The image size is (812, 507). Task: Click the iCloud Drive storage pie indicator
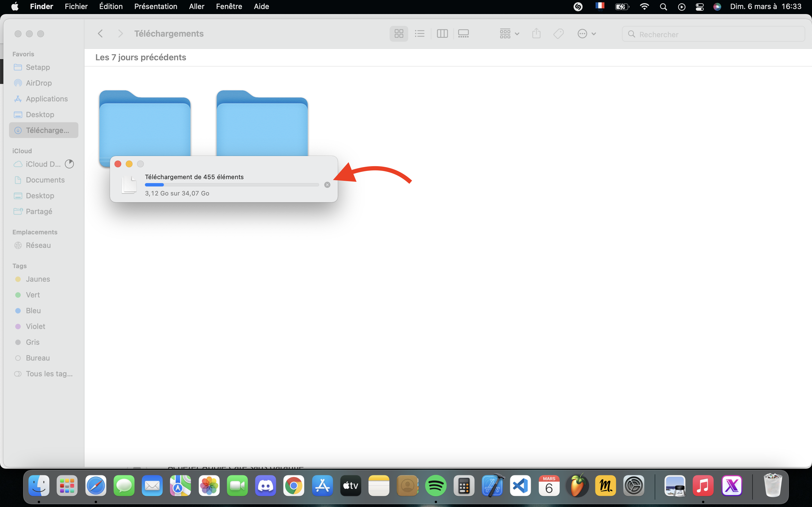[x=69, y=164]
